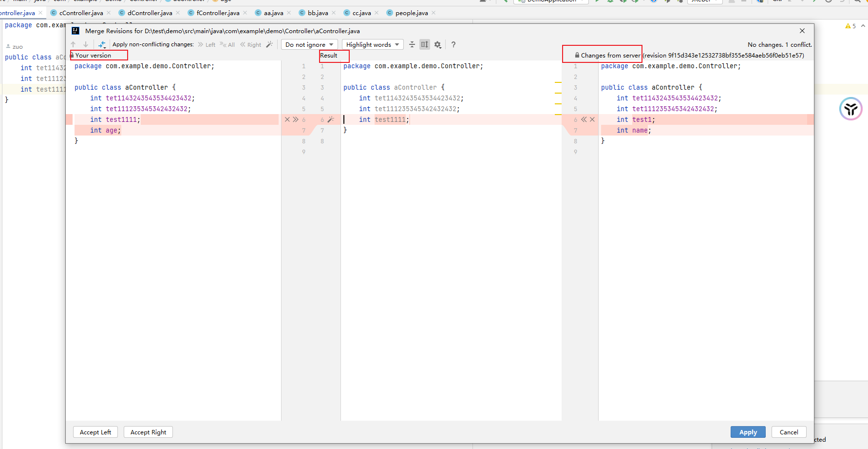868x449 pixels.
Task: Open the help question mark icon
Action: [x=453, y=44]
